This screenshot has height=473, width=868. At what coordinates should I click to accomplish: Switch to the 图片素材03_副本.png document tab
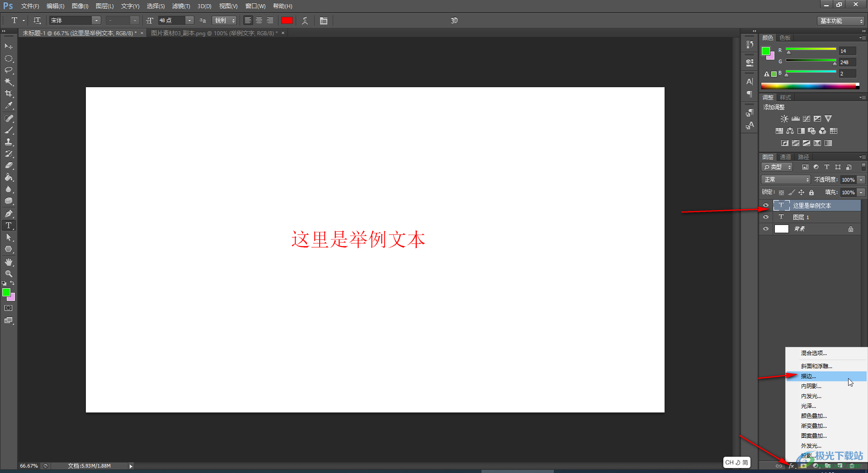point(214,33)
